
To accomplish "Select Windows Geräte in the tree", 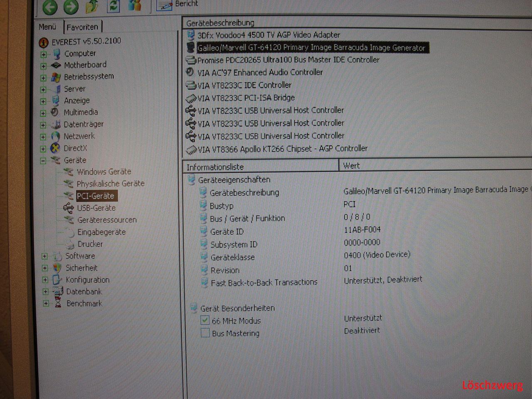I will tap(104, 172).
